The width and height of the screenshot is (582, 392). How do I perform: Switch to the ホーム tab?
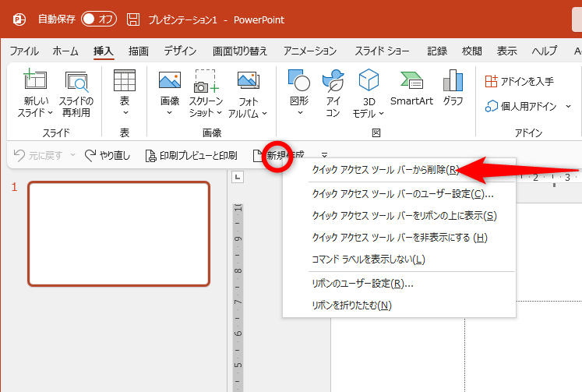(65, 51)
